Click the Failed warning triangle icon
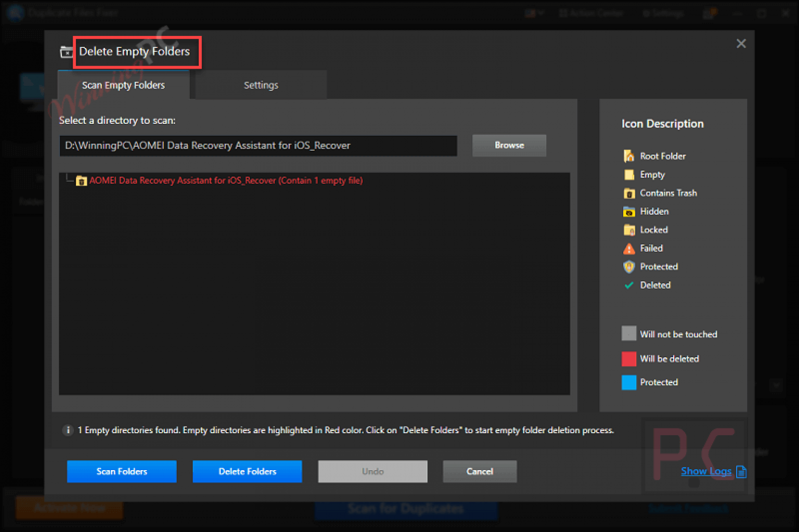 click(x=629, y=249)
